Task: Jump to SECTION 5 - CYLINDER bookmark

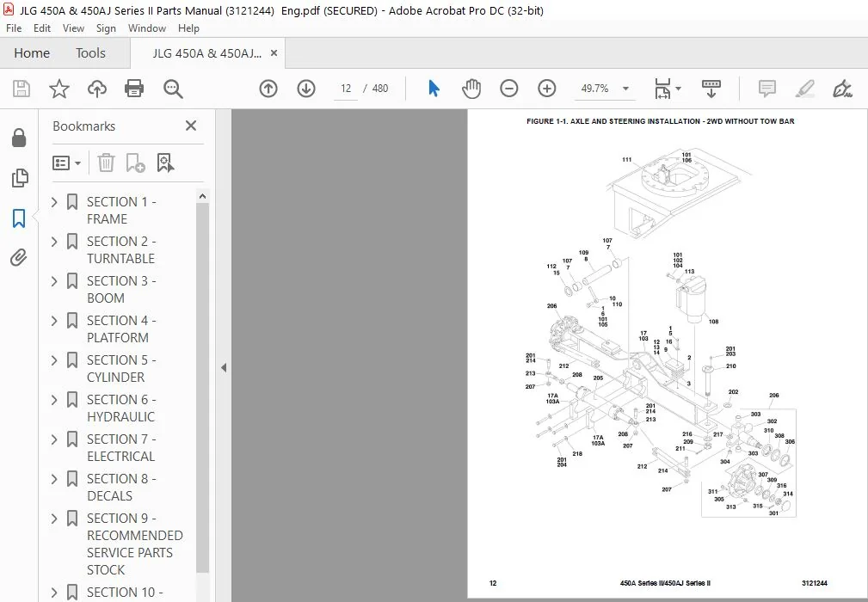Action: tap(121, 368)
